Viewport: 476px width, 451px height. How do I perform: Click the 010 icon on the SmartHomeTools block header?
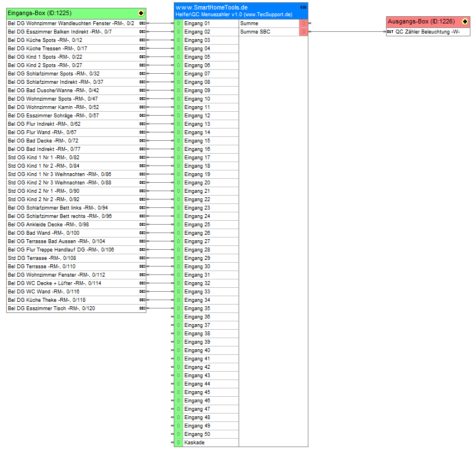303,7
